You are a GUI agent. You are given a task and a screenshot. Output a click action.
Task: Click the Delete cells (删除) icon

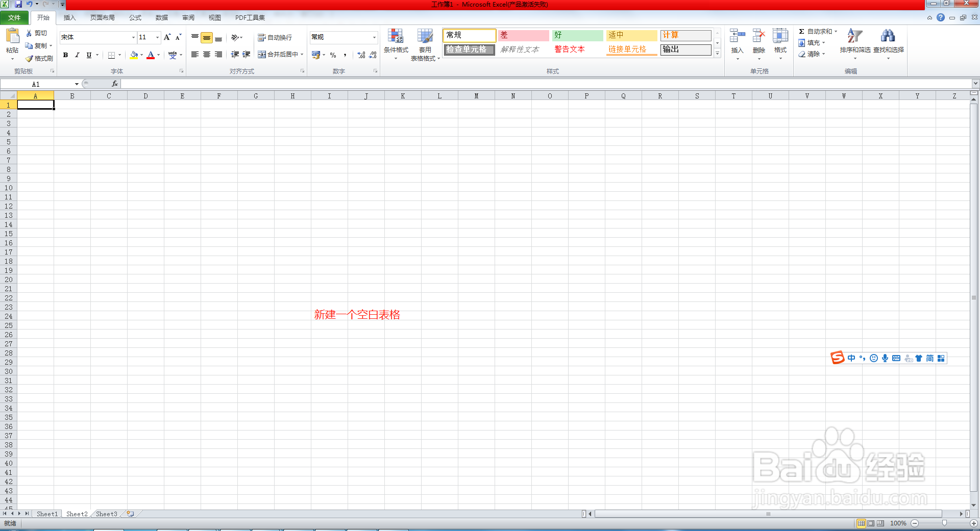tap(759, 36)
